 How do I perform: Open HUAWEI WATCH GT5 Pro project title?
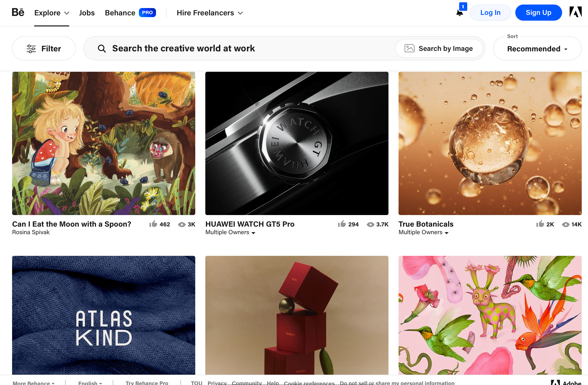pos(250,224)
